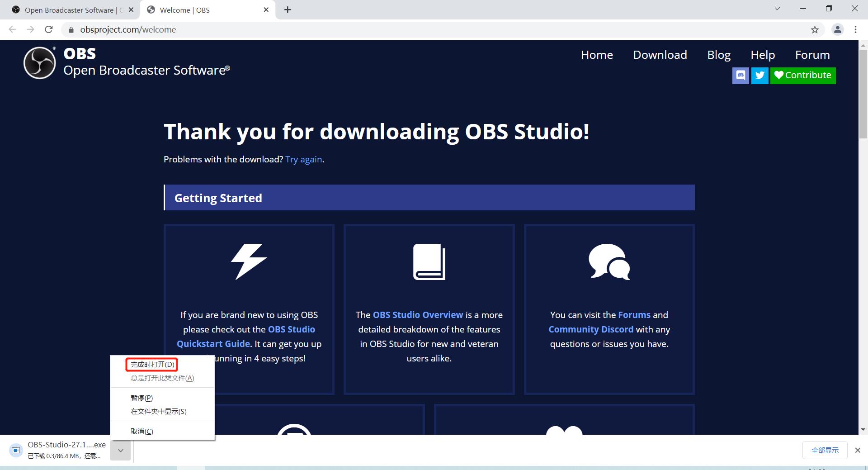Viewport: 868px width, 470px height.
Task: Click the lightning bolt quickstart icon
Action: click(249, 261)
